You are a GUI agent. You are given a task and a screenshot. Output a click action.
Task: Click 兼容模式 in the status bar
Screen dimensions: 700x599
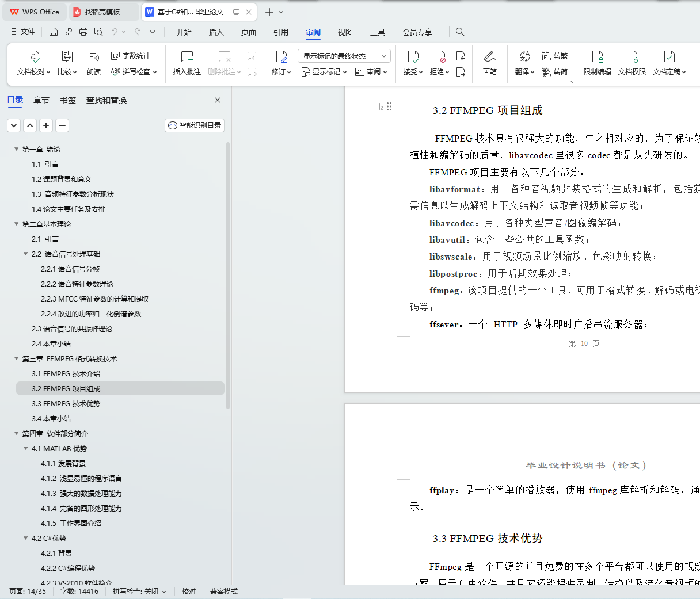[224, 592]
